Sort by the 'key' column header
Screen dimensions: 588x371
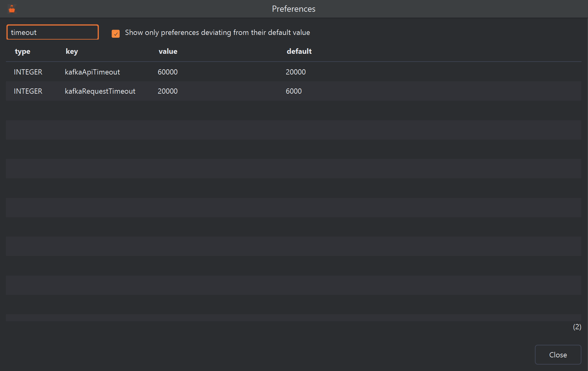tap(72, 51)
